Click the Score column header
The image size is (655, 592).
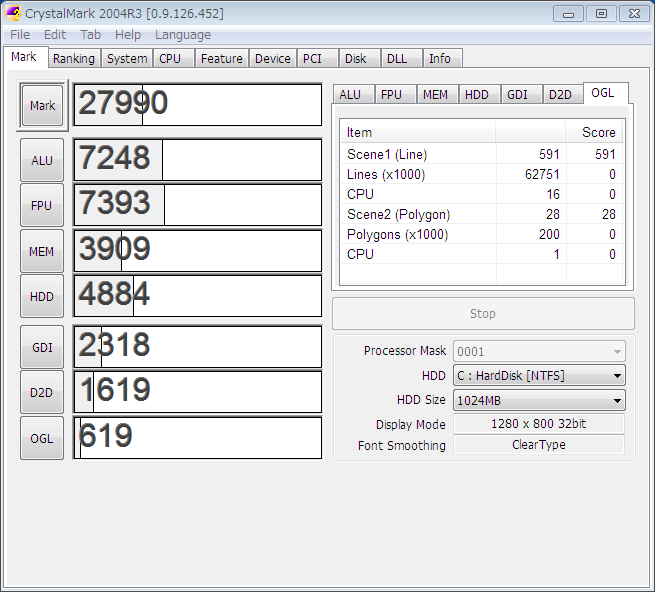pos(594,132)
